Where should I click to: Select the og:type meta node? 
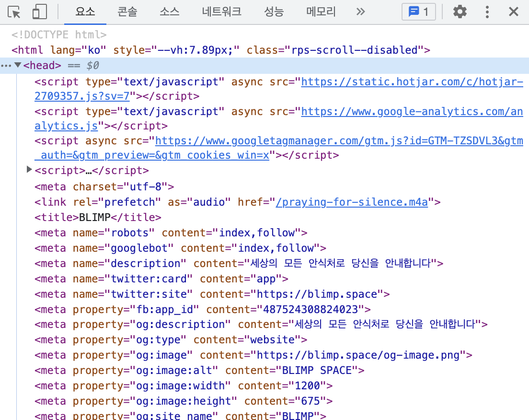tap(171, 339)
